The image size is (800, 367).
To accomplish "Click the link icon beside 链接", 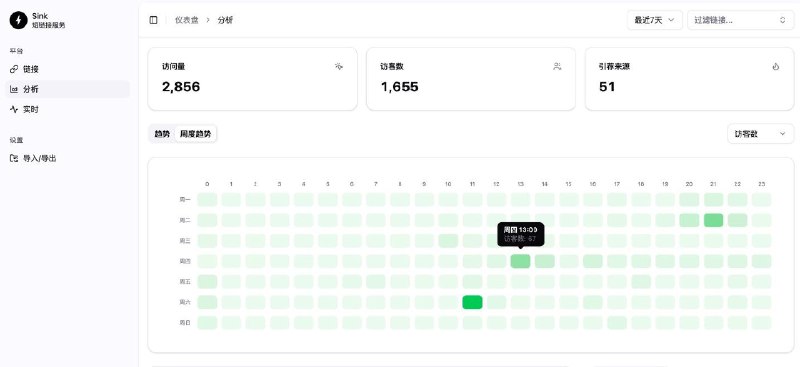I will pos(14,69).
